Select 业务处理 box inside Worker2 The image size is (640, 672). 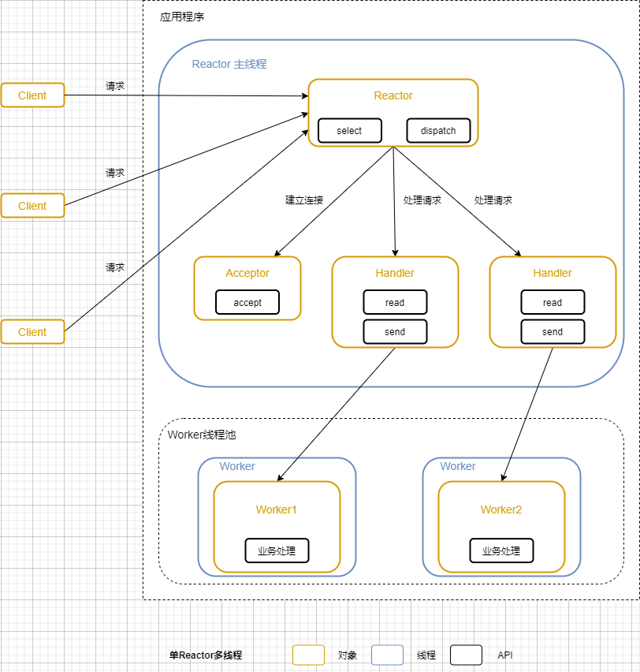(x=501, y=551)
